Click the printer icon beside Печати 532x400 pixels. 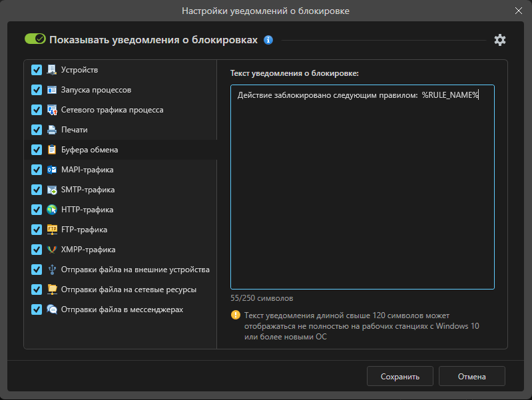[52, 130]
